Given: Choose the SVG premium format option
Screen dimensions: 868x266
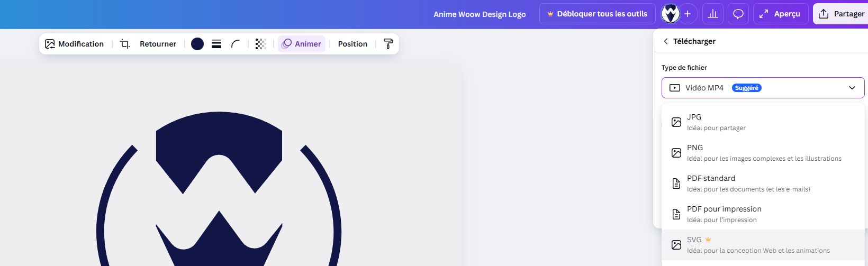Looking at the screenshot, I should 762,245.
